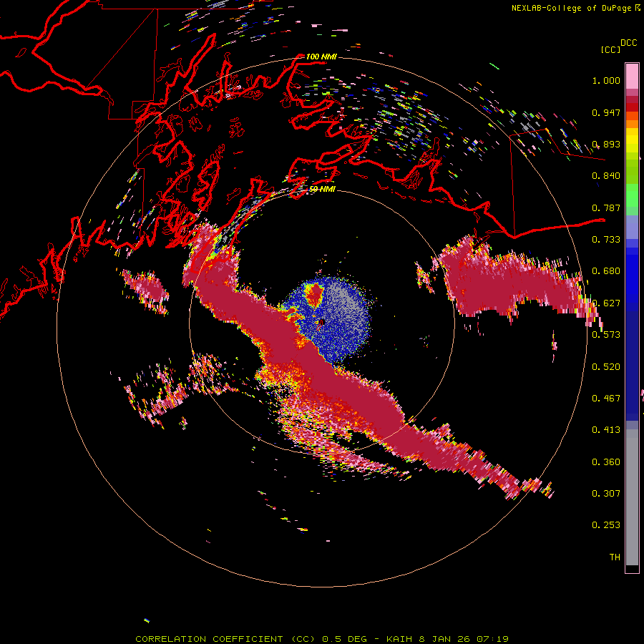
Task: Click the radar site marker at the rings' center
Action: pos(321,323)
